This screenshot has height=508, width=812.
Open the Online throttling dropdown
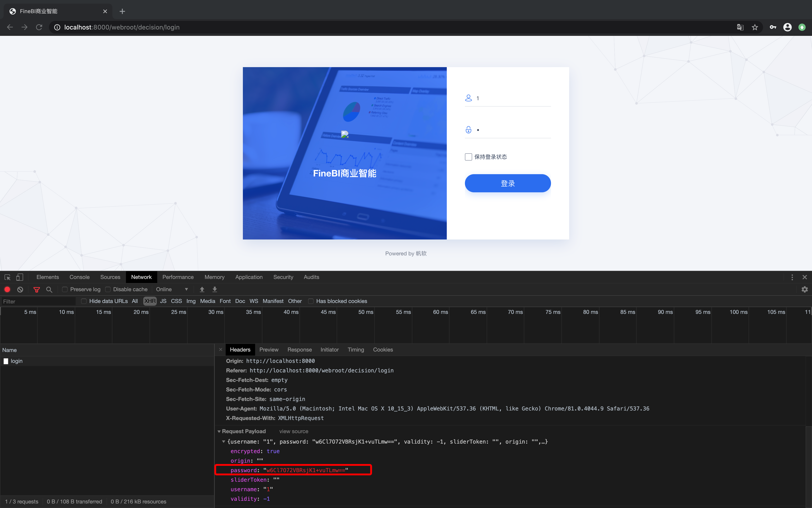(x=172, y=289)
